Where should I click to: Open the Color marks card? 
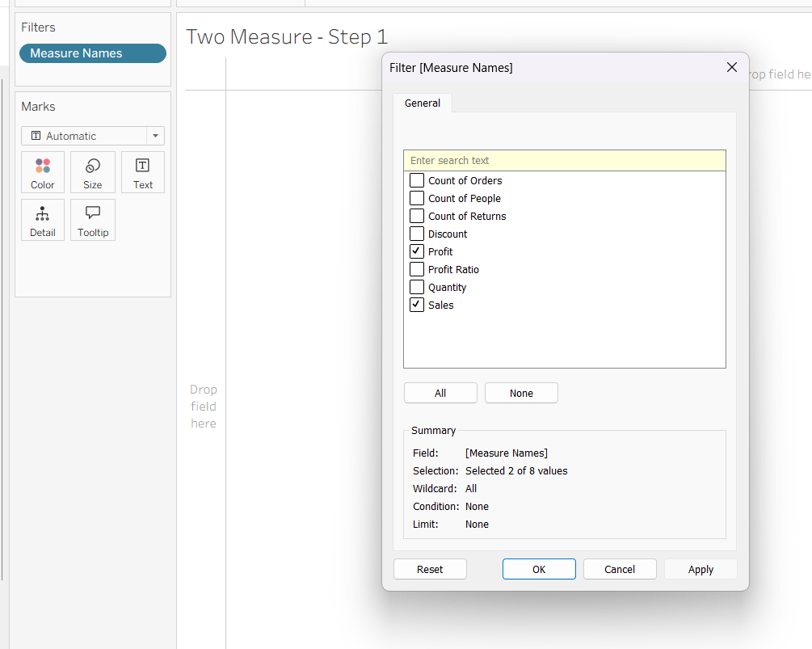click(x=43, y=172)
